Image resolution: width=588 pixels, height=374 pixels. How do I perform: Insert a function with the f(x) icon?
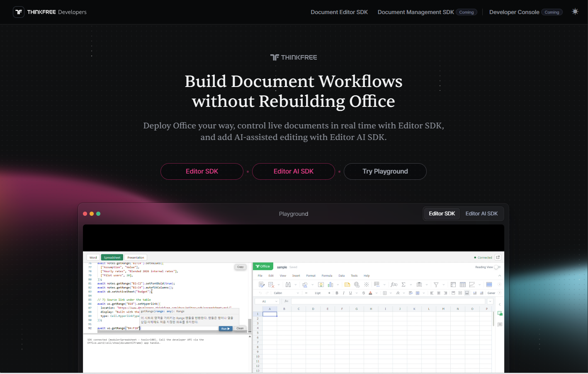click(394, 285)
